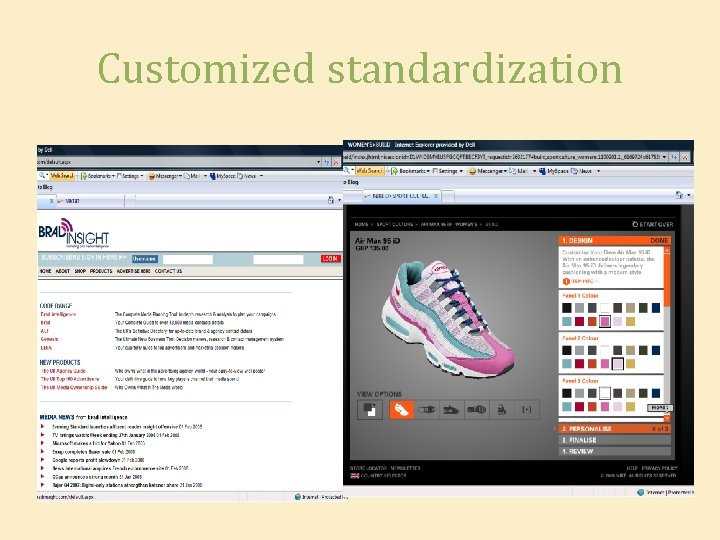
Task: Click the Contact Us menu item
Action: [168, 271]
